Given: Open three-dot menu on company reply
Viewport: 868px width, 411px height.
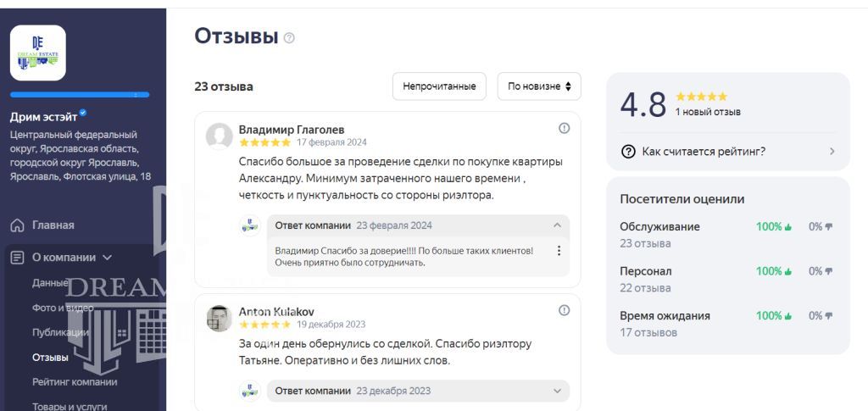Looking at the screenshot, I should pyautogui.click(x=558, y=251).
